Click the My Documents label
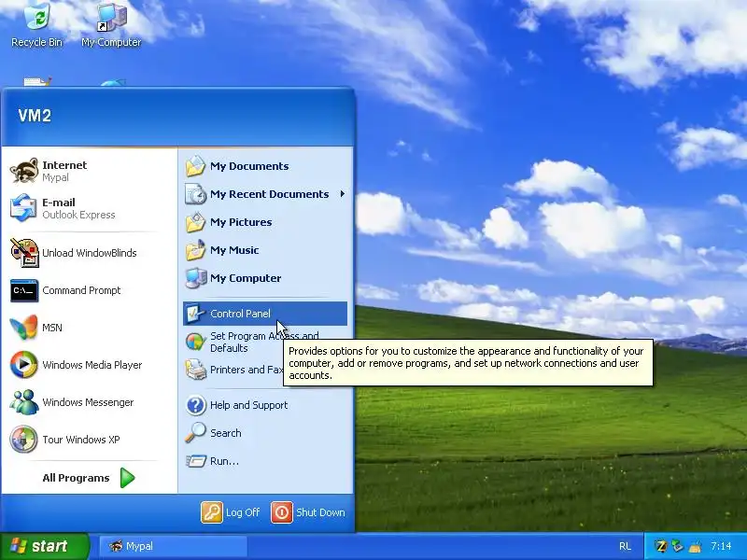747x560 pixels. click(x=249, y=166)
